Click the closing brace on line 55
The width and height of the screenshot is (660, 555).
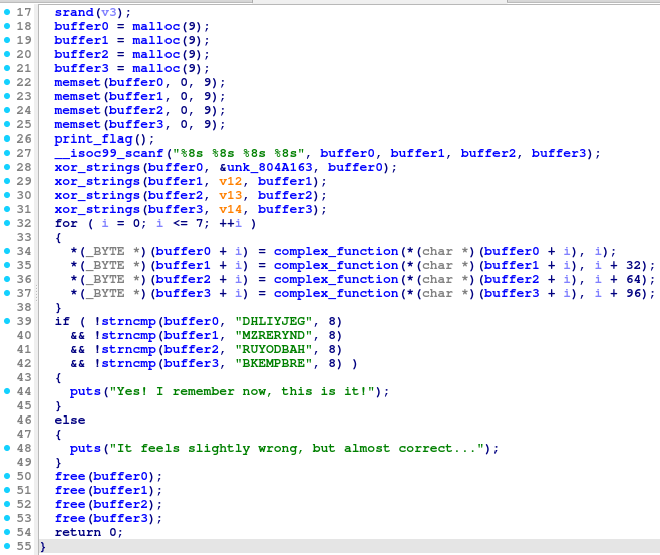pos(43,546)
